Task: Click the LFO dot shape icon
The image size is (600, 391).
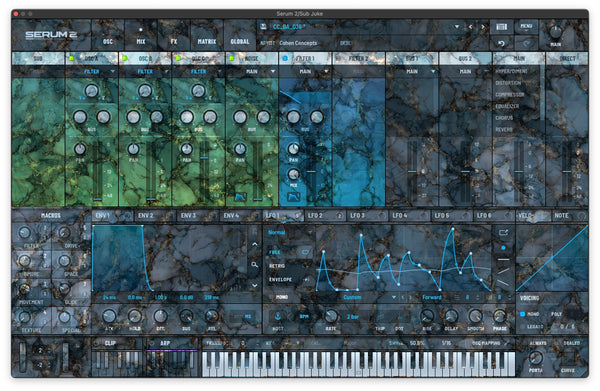Action: (x=503, y=248)
